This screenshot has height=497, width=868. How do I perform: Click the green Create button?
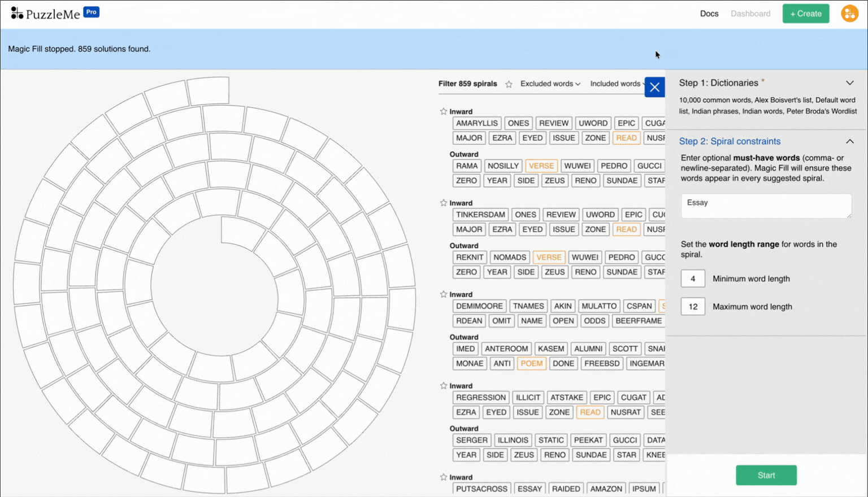point(806,14)
